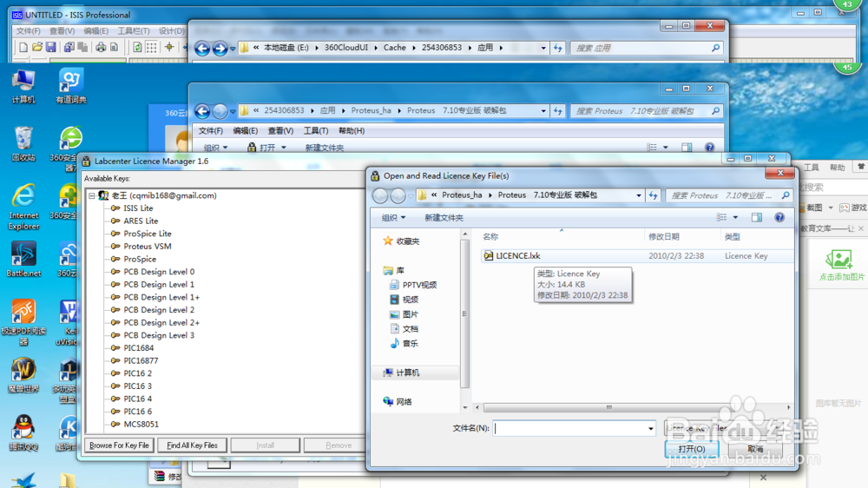Click the help icon in the Open dialog
The width and height of the screenshot is (868, 488).
[779, 218]
